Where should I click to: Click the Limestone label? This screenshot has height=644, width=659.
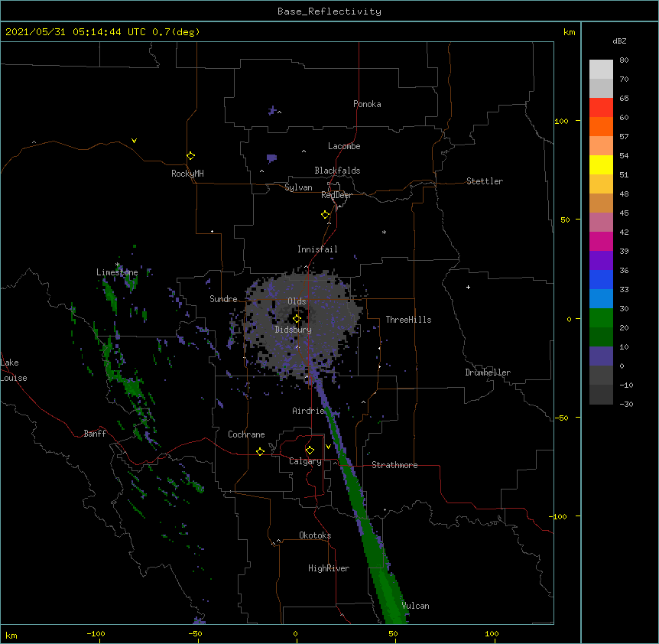[x=117, y=272]
